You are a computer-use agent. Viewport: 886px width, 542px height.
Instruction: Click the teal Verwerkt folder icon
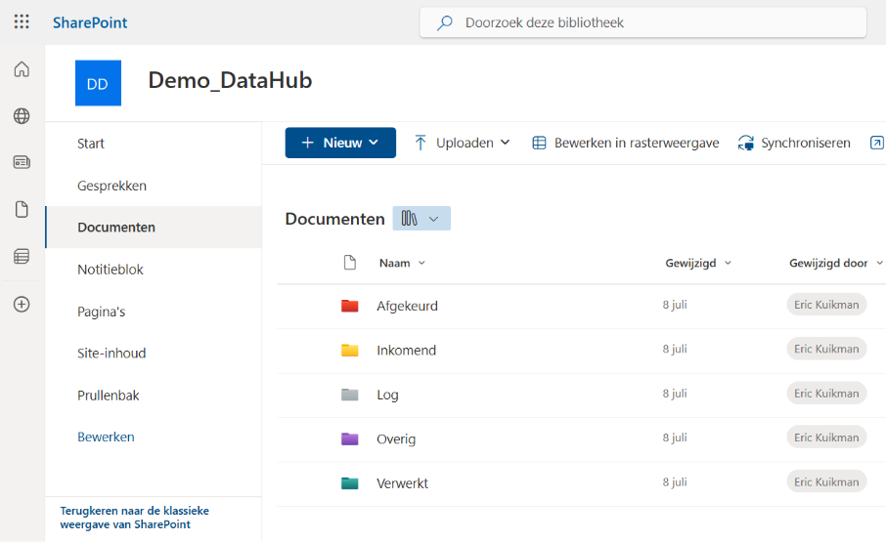pos(350,483)
